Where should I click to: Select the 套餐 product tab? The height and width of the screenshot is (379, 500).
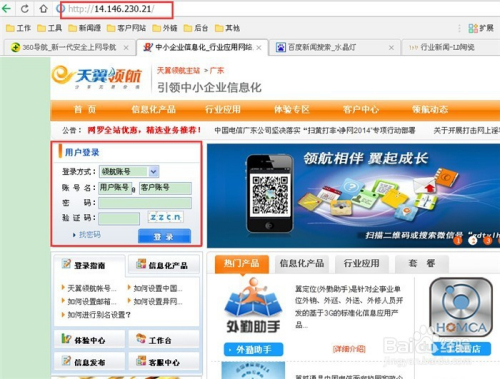click(x=422, y=264)
